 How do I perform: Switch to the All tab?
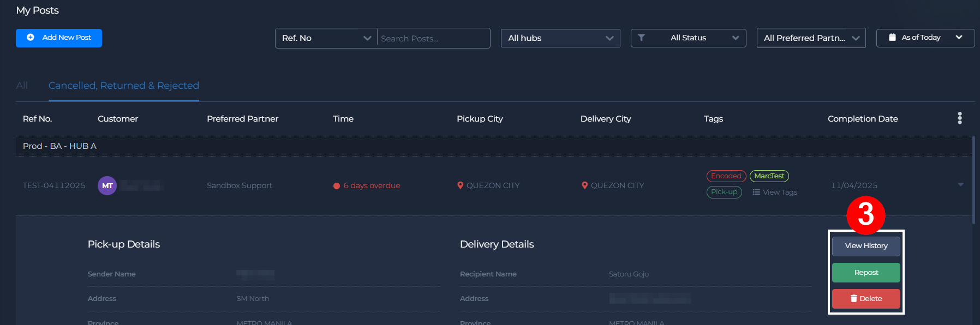(x=22, y=86)
